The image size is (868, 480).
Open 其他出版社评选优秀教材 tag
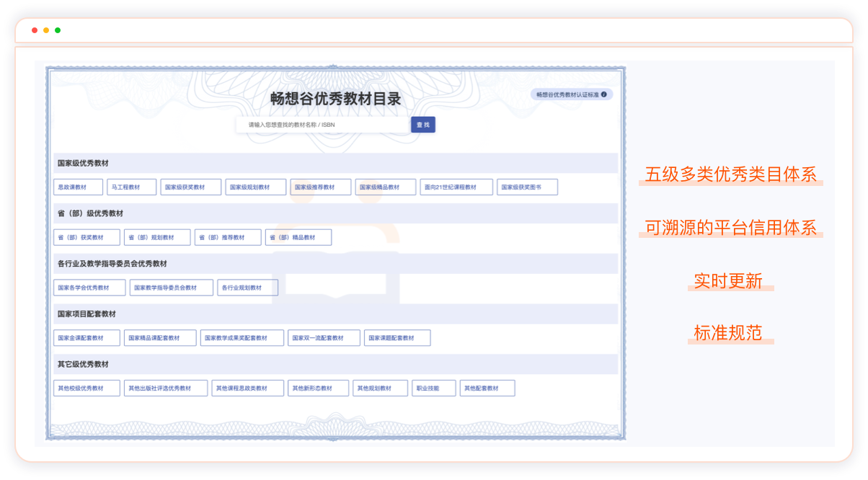165,388
